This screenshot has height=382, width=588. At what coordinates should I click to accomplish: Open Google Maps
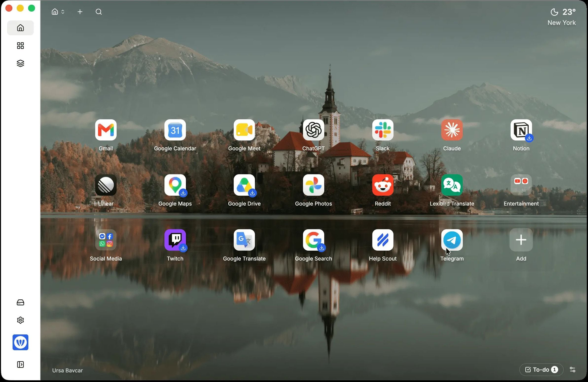click(x=175, y=185)
